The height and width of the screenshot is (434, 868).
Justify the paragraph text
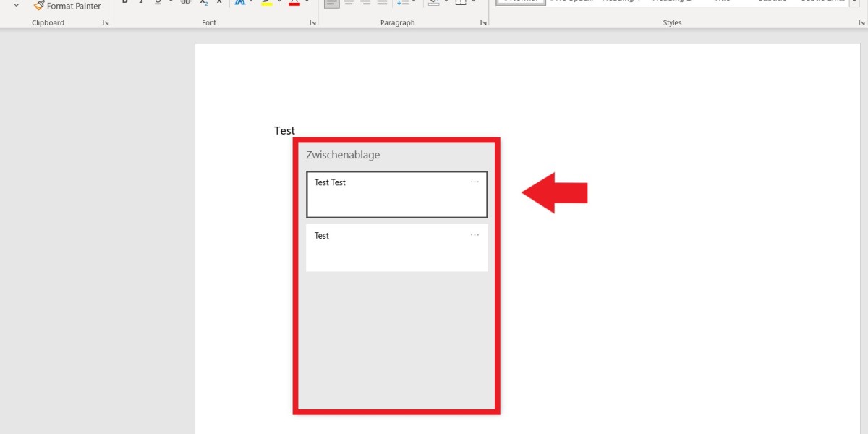(x=383, y=2)
